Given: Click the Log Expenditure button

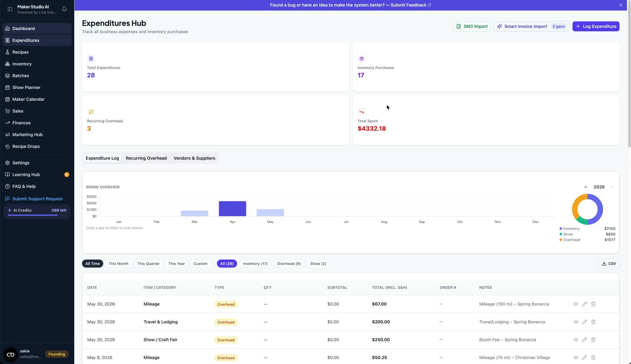Looking at the screenshot, I should pos(596,26).
